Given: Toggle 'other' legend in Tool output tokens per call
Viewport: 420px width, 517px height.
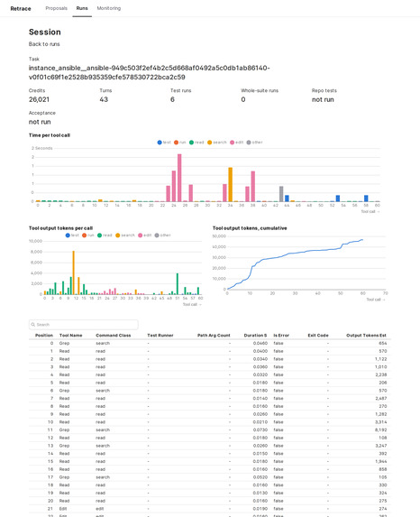Looking at the screenshot, I should [x=163, y=235].
